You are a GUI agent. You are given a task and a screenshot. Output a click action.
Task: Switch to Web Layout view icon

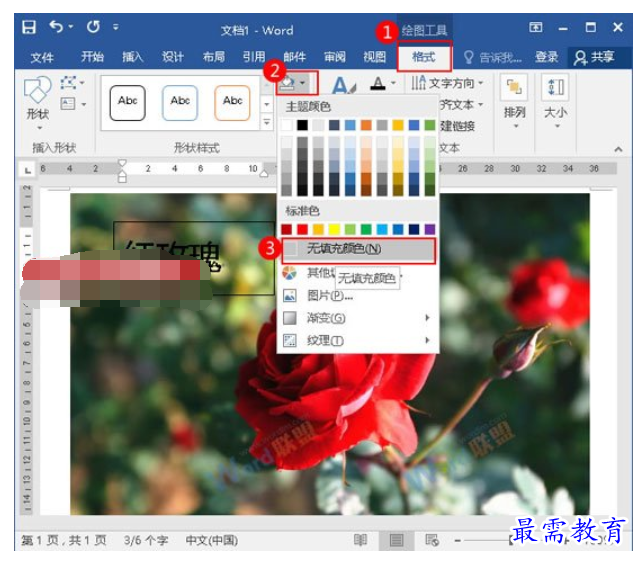point(431,540)
